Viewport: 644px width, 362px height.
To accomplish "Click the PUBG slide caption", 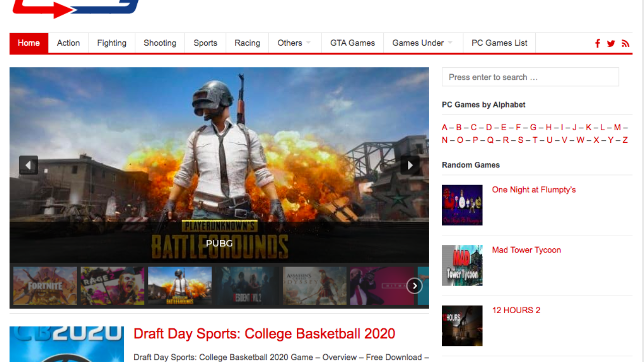I will click(x=219, y=243).
